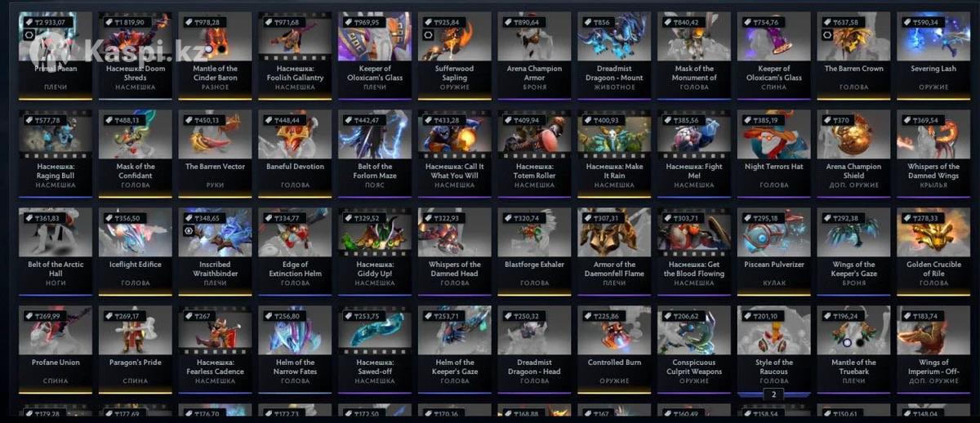Screen dimensions: 980x423
Task: Select the Primal Paean shoulder item
Action: 56,56
